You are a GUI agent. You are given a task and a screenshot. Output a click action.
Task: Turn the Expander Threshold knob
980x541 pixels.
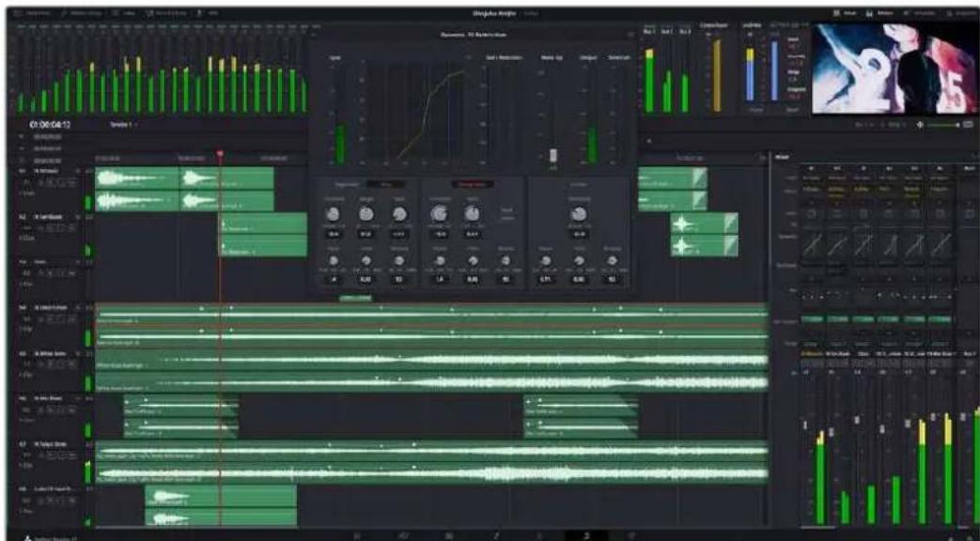point(334,214)
